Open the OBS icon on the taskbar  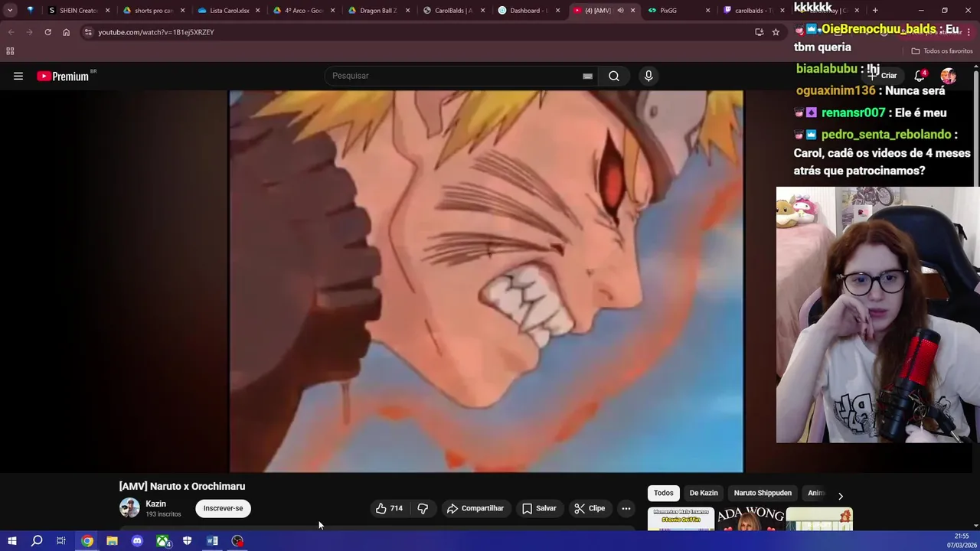pyautogui.click(x=237, y=541)
